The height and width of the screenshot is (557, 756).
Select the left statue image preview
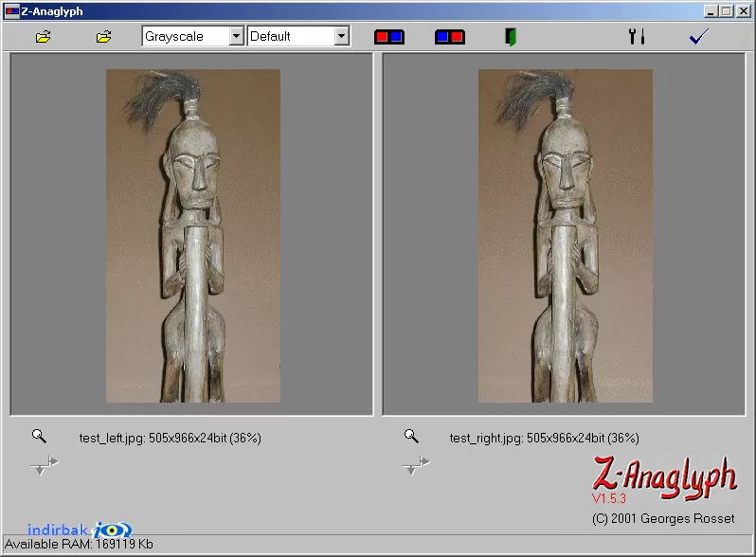coord(193,236)
